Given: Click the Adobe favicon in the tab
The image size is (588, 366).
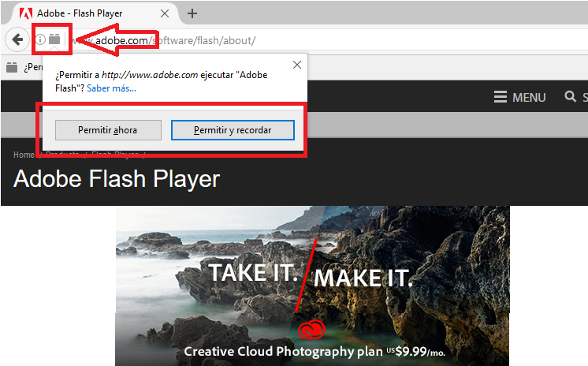Looking at the screenshot, I should [26, 13].
